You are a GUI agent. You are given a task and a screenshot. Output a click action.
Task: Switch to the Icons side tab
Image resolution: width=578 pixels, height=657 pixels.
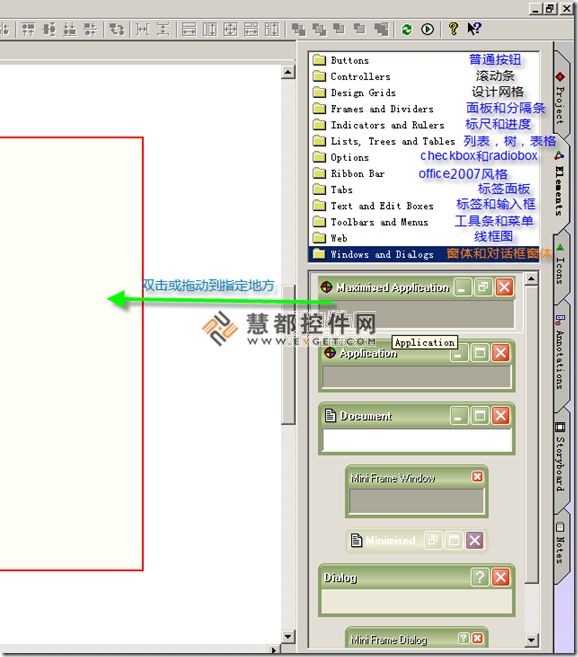coord(560,266)
